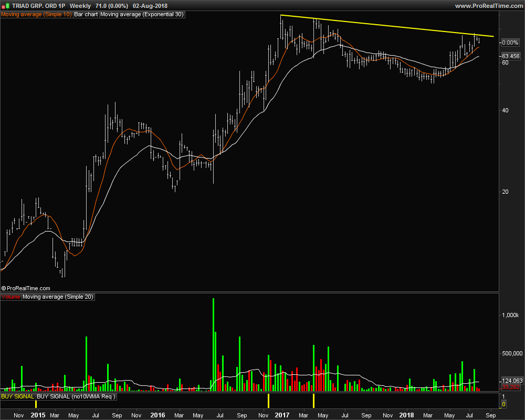Click the 0.00% price axis label
Viewport: 525px width, 420px height.
pyautogui.click(x=510, y=43)
